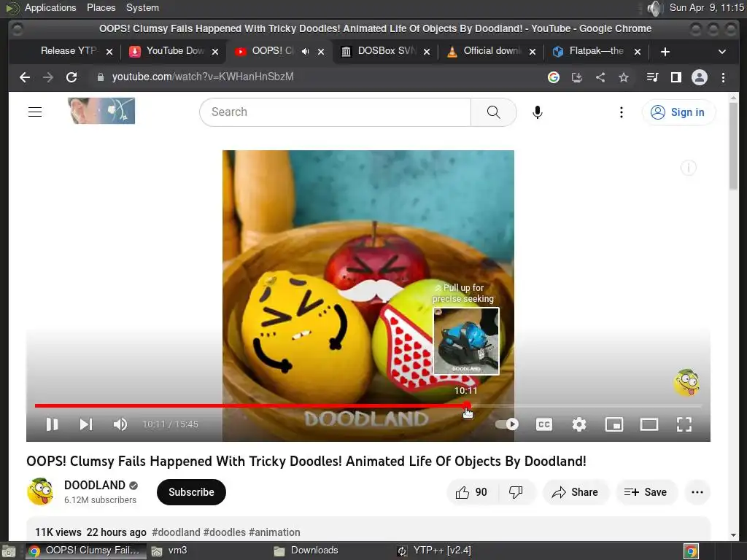Click Doodland channel watermark in player

[686, 382]
